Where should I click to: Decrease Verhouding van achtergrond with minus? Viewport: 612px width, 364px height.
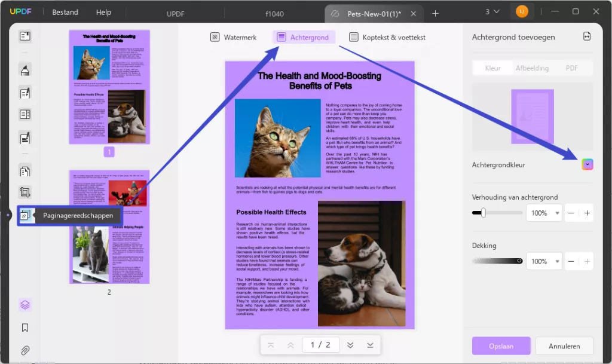(571, 213)
